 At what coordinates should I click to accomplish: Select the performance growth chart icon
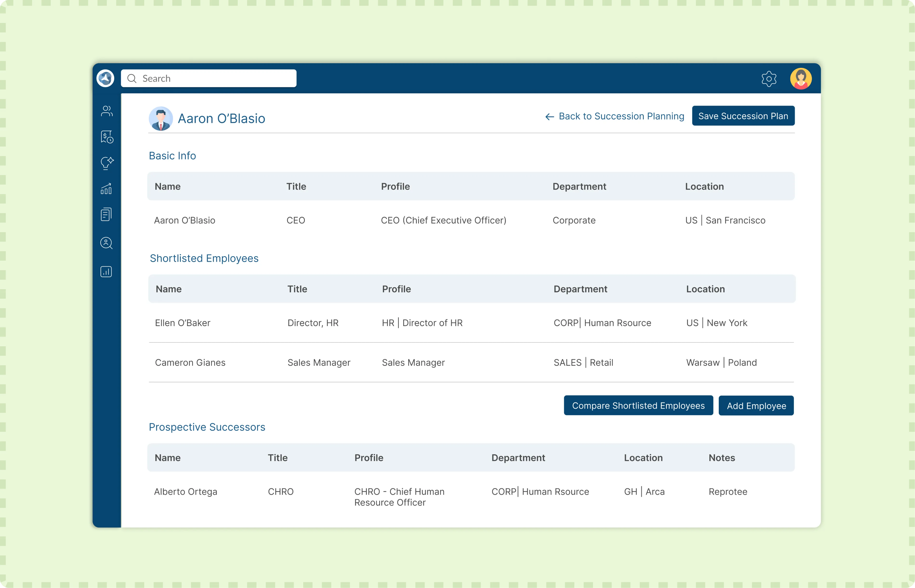click(106, 189)
